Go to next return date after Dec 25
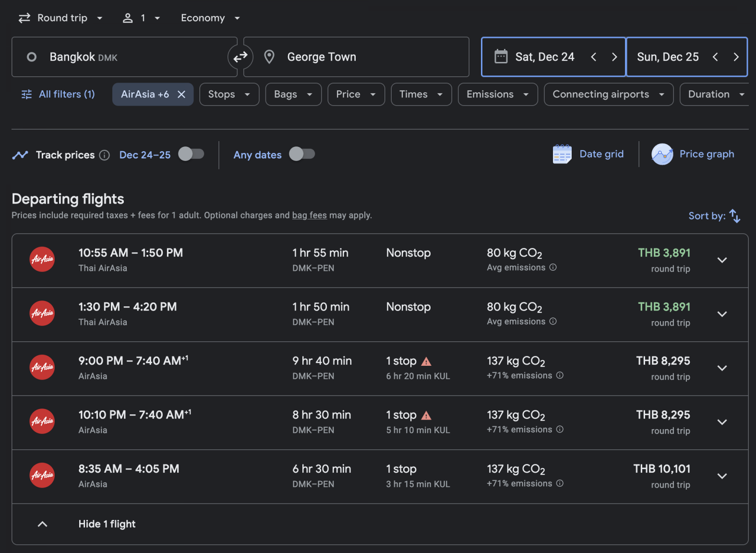Screen dimensions: 756x553 (x=736, y=57)
